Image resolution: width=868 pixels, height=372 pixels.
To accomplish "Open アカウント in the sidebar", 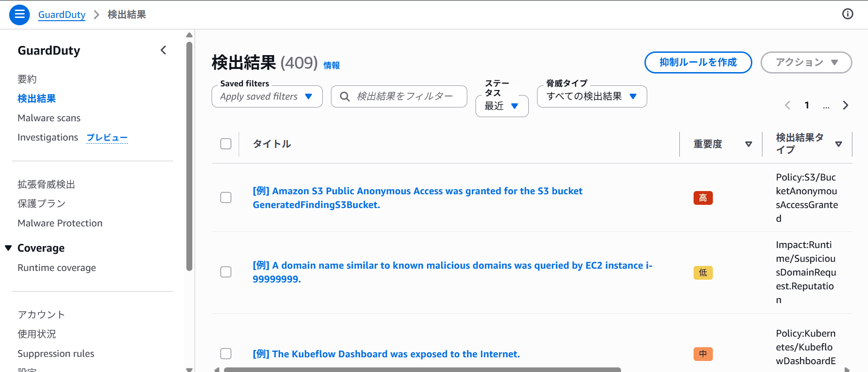I will [41, 315].
